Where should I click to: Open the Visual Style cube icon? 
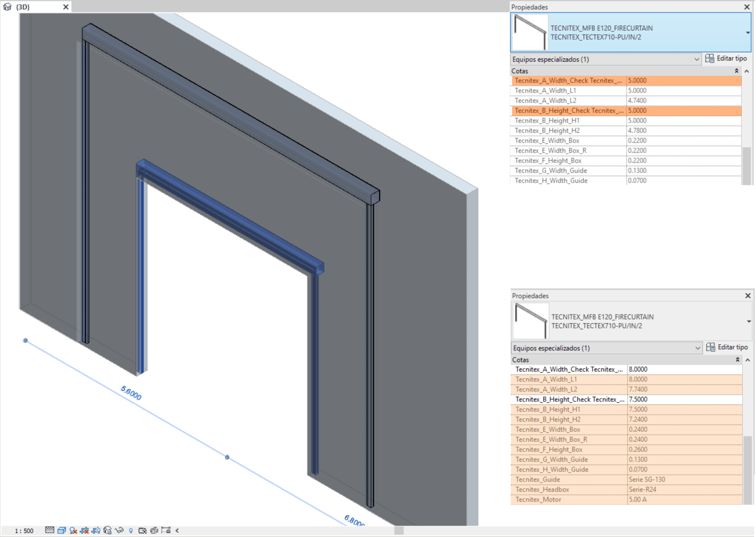click(x=61, y=530)
